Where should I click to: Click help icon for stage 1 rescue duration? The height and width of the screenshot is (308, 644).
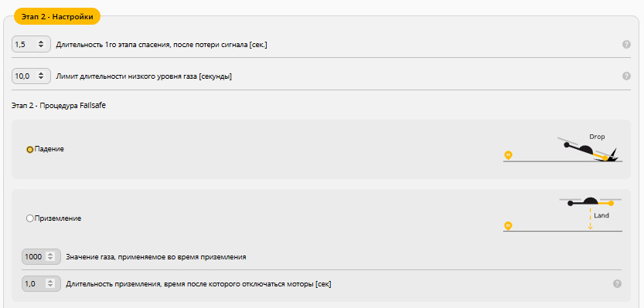(x=626, y=44)
